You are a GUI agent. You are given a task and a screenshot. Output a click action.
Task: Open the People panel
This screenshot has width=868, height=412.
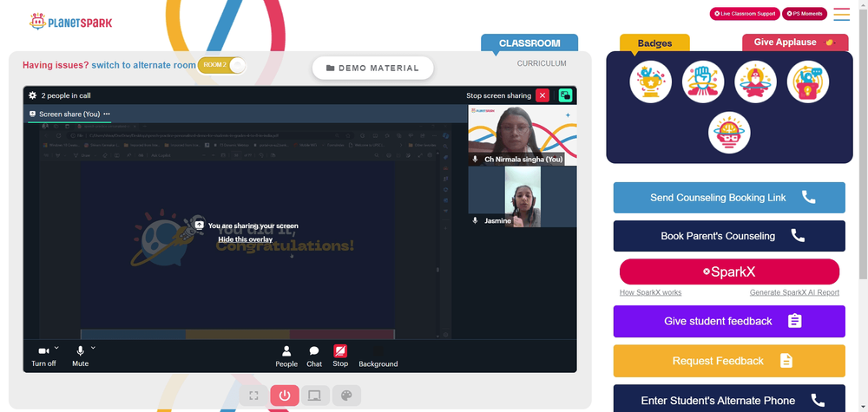(x=286, y=356)
